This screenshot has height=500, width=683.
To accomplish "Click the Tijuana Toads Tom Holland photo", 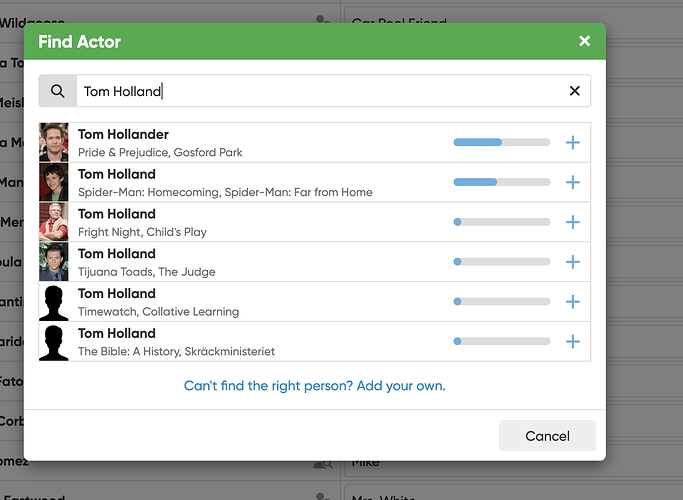I will coord(54,262).
